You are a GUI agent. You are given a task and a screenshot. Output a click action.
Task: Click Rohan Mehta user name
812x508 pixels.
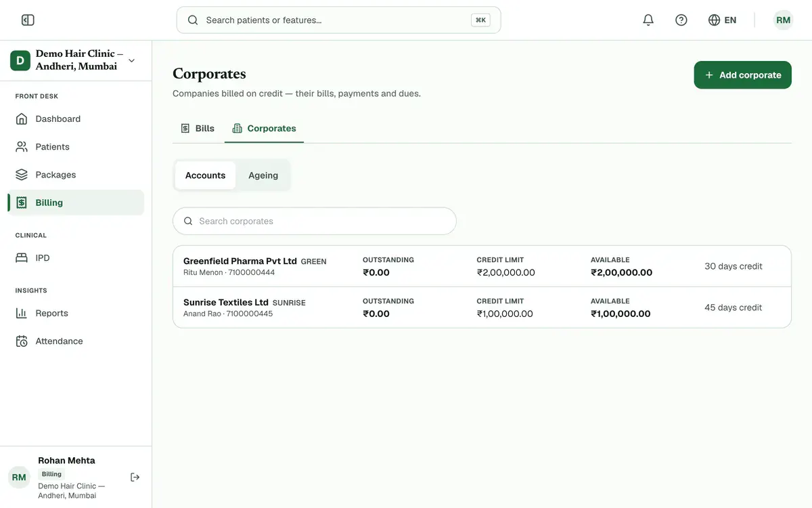(x=66, y=461)
